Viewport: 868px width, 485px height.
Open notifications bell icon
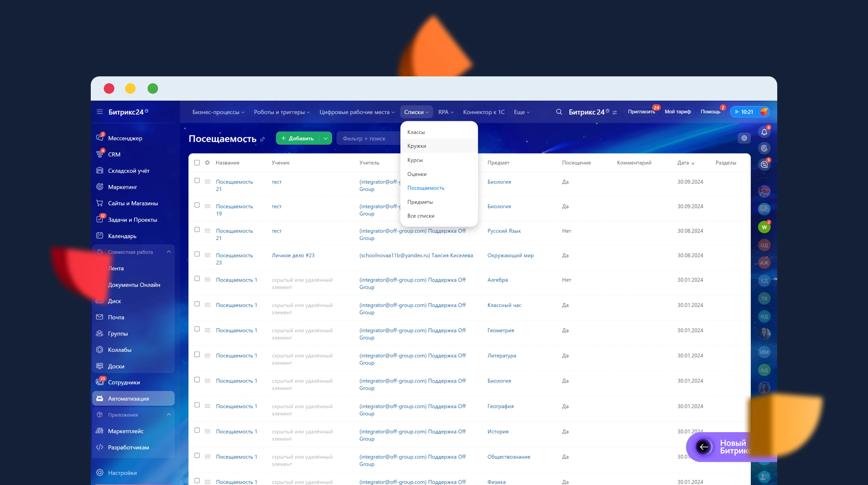764,132
